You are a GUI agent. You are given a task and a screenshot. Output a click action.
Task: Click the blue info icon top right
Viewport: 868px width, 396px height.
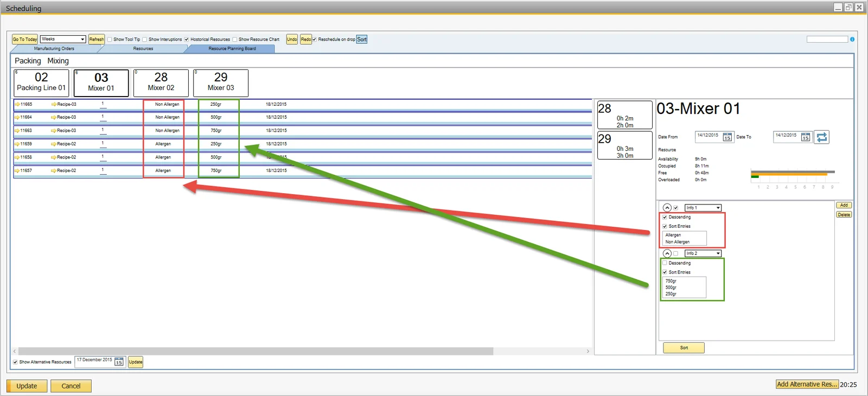(852, 39)
